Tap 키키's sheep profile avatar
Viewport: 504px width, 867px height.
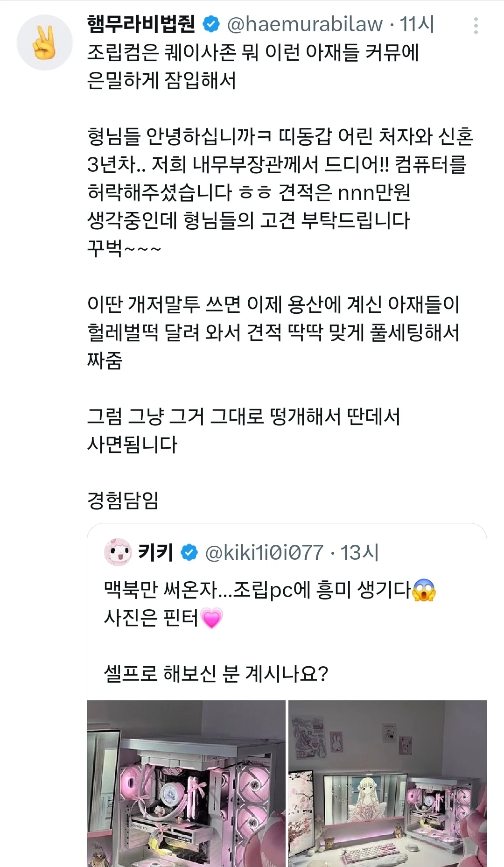click(118, 552)
